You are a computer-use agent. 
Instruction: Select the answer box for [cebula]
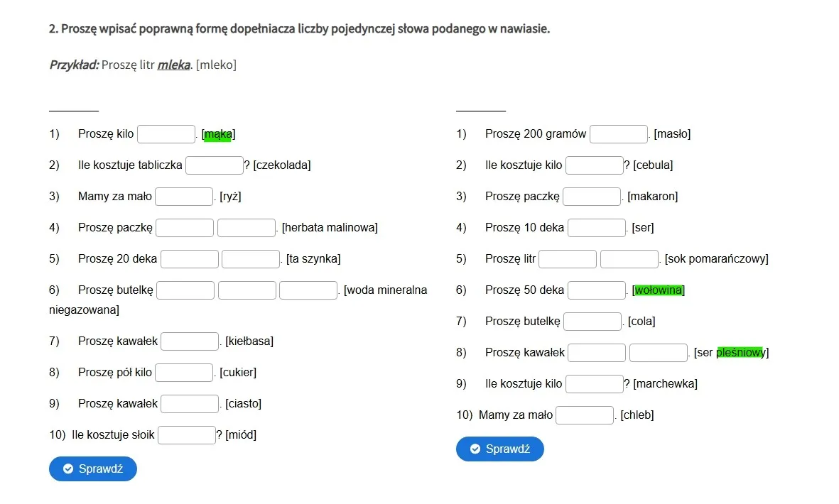click(x=595, y=165)
